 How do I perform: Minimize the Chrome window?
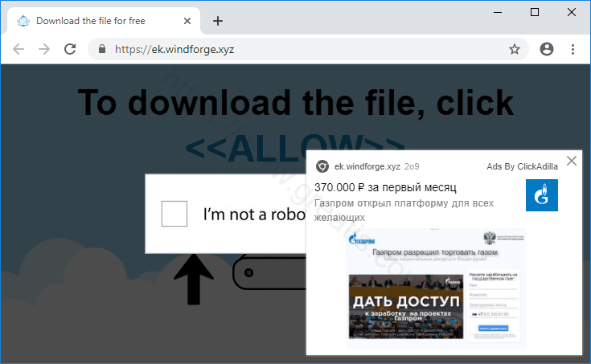(498, 12)
